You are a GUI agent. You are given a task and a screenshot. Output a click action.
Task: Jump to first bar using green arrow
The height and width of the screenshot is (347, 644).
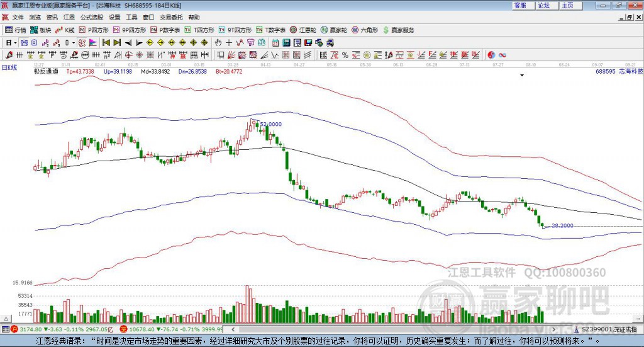(106, 43)
